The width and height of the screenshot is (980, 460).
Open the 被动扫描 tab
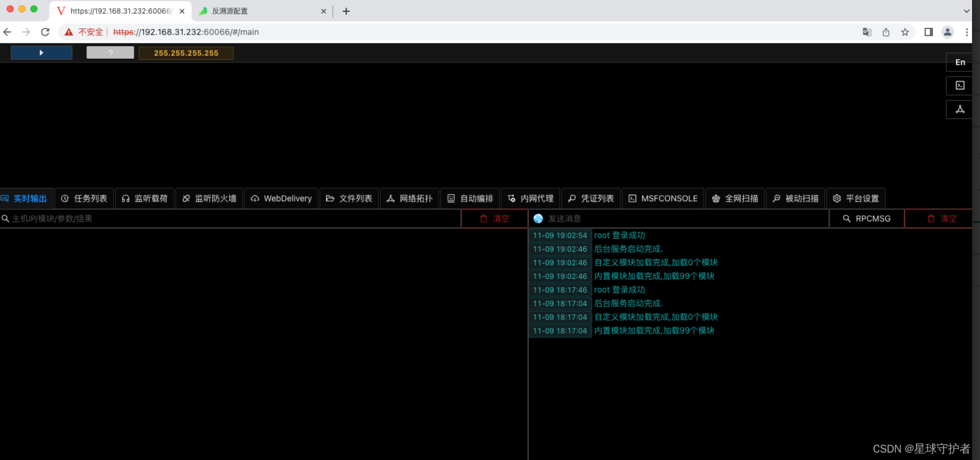pyautogui.click(x=796, y=199)
